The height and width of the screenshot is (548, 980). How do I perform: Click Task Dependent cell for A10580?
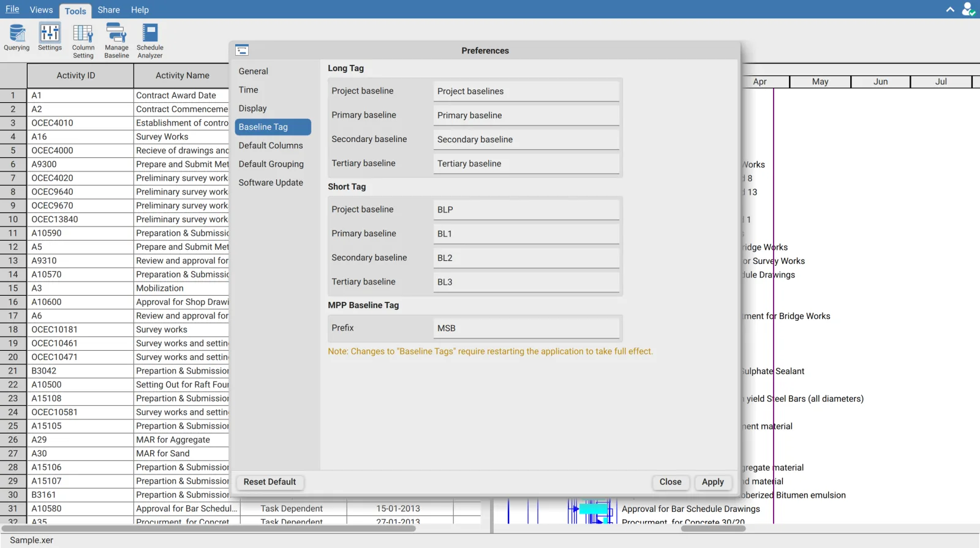click(293, 509)
